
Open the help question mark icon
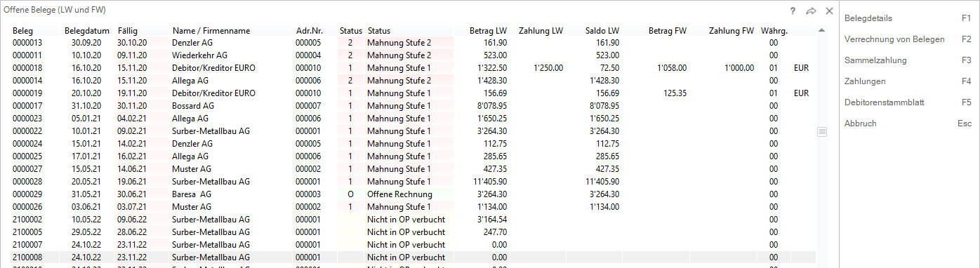(793, 11)
